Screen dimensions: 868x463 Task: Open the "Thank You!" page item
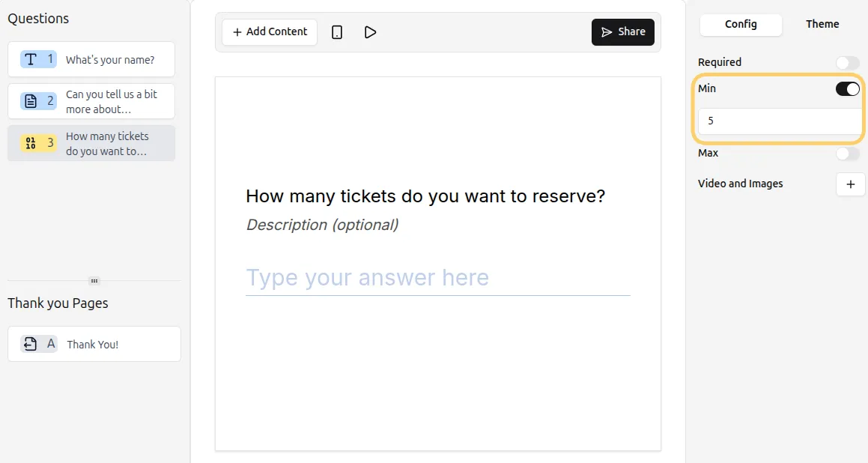point(93,345)
